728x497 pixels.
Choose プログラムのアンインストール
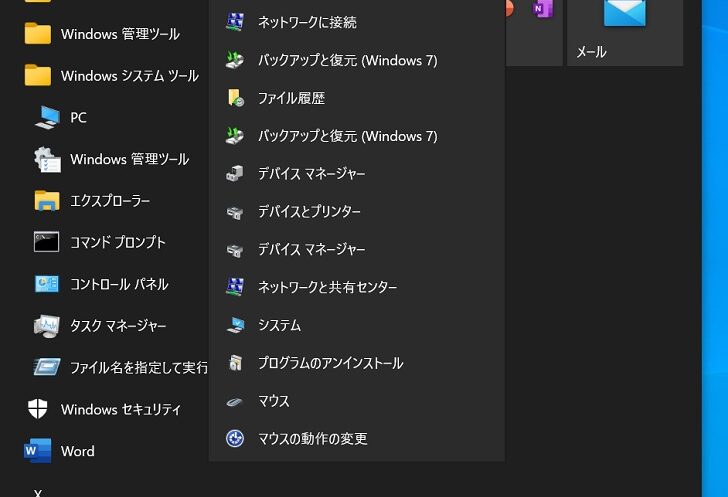click(x=357, y=363)
